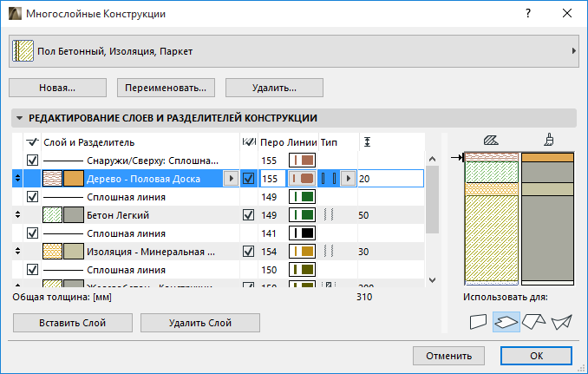Click the Переименовать... button
The height and width of the screenshot is (374, 588).
point(166,88)
